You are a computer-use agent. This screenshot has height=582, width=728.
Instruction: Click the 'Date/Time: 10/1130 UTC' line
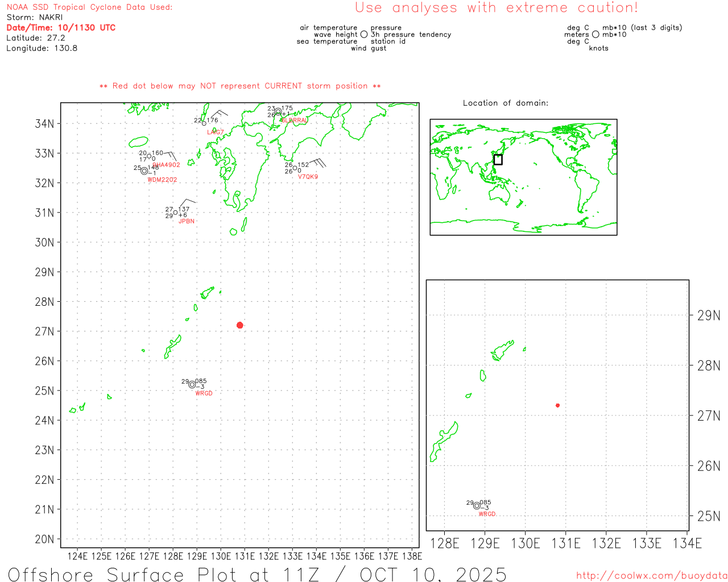point(61,27)
